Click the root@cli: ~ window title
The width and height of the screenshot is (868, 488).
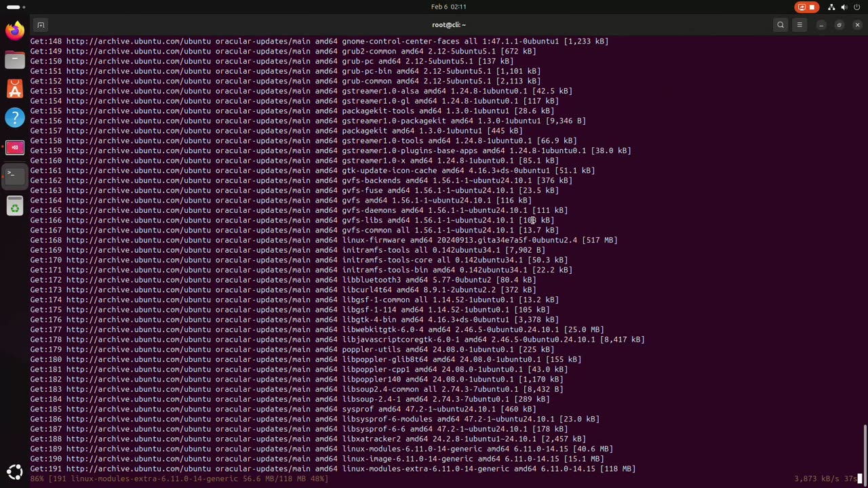coord(448,25)
